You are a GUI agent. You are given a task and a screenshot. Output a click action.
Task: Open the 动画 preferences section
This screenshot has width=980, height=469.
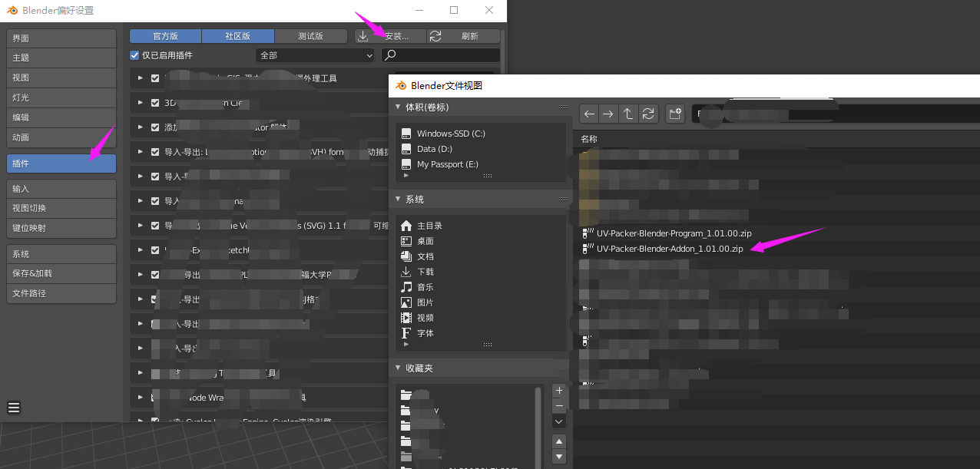[x=61, y=137]
